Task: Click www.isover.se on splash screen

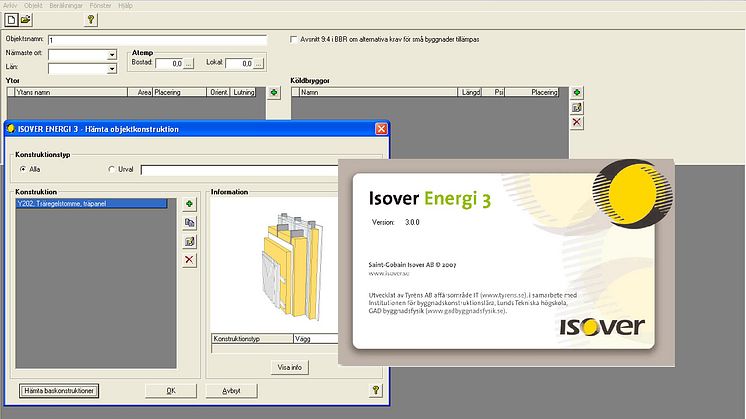Action: coord(389,273)
